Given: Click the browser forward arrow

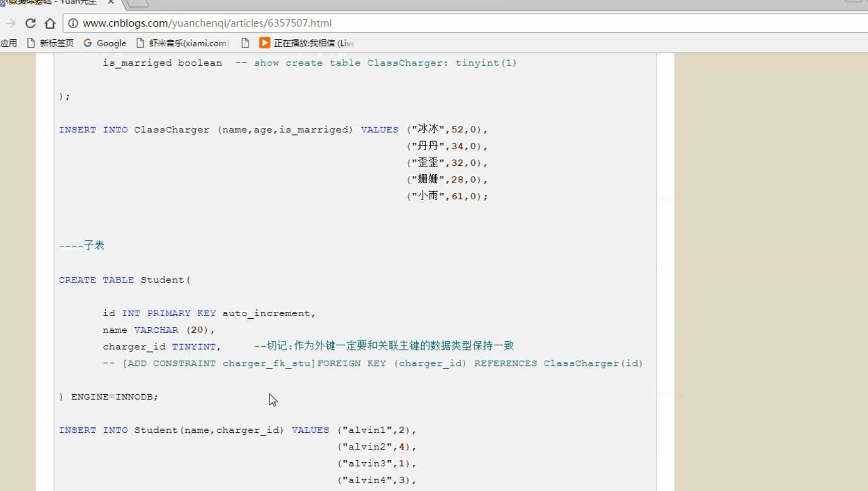Looking at the screenshot, I should pyautogui.click(x=10, y=23).
